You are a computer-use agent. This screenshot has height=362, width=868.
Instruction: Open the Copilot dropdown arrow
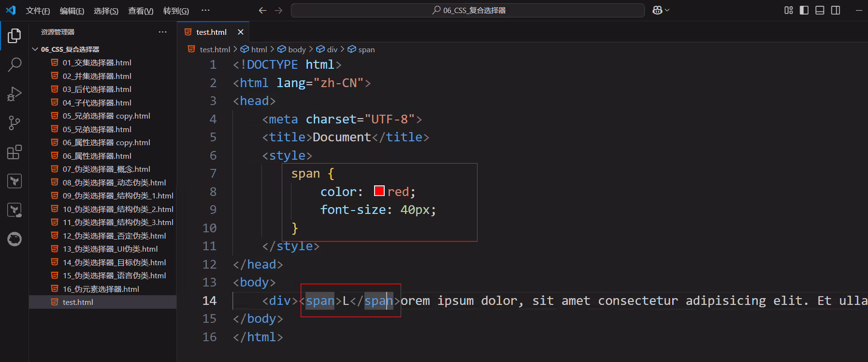(x=667, y=10)
